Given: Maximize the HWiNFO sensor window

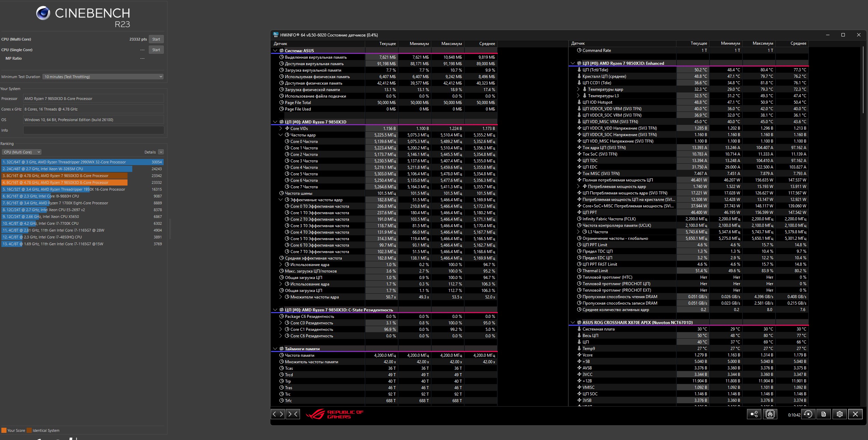Looking at the screenshot, I should [x=843, y=35].
